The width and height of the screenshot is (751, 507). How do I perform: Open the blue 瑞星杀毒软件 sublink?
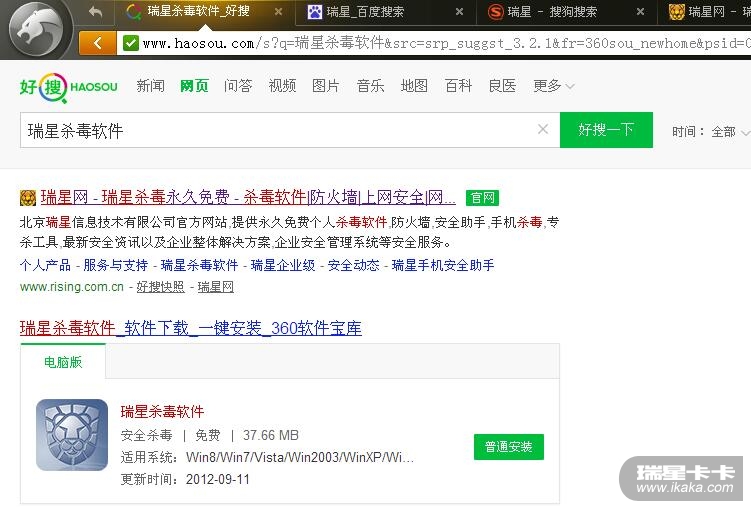coord(199,265)
